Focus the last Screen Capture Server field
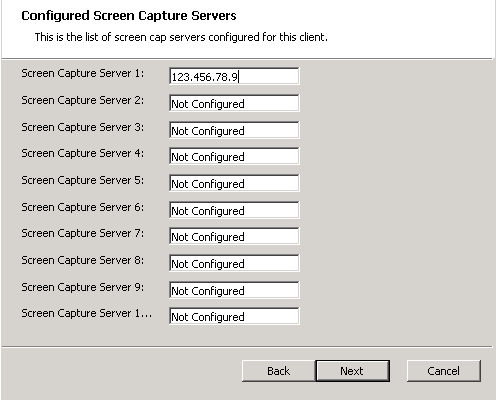The image size is (496, 400). click(x=234, y=316)
